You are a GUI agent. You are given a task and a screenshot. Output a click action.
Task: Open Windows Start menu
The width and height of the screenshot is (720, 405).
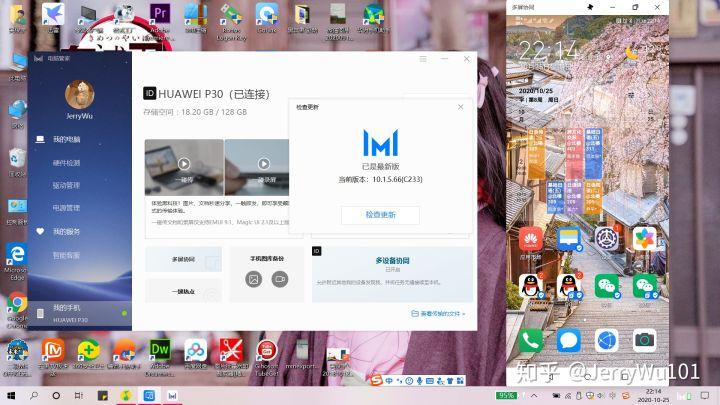click(x=11, y=395)
